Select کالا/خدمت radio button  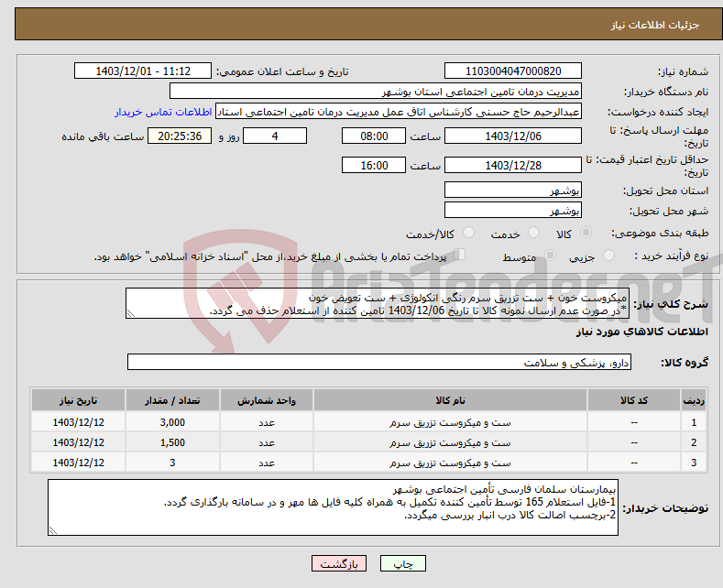[468, 233]
